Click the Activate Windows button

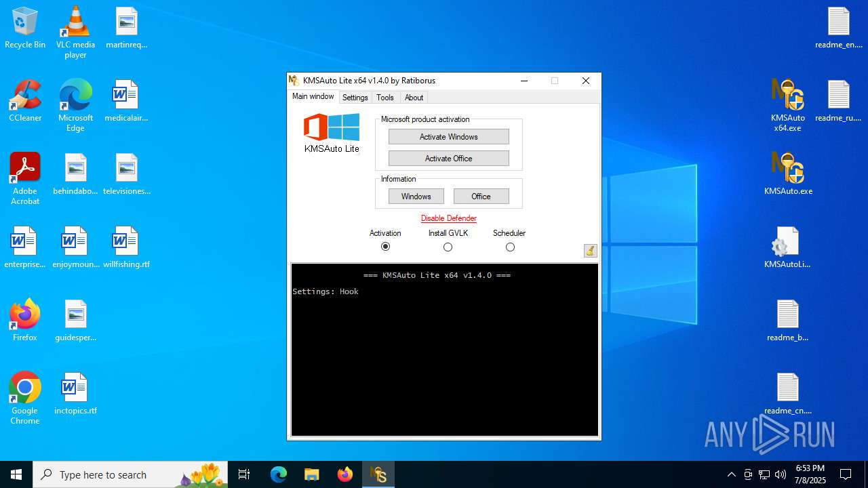tap(448, 136)
